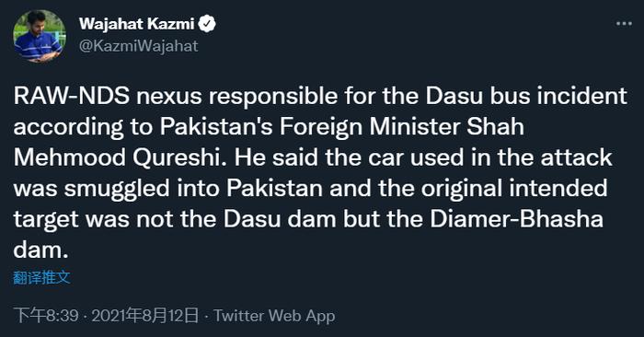Click the word "Shah" ending line two
Viewport: 644px width, 337px height.
[495, 127]
